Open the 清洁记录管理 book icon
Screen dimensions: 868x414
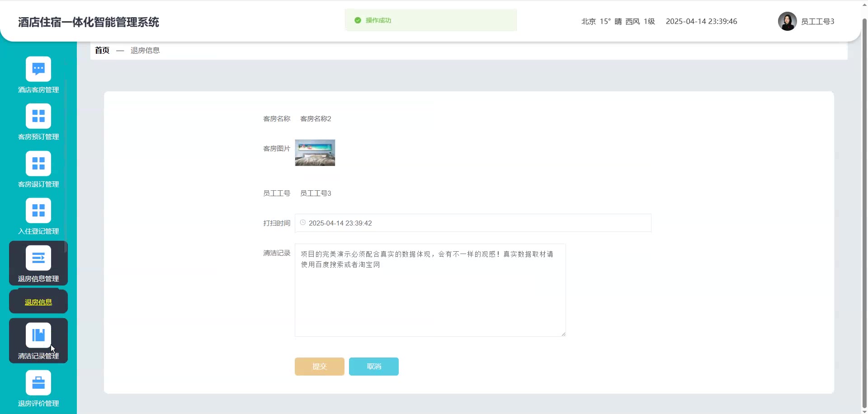point(38,335)
